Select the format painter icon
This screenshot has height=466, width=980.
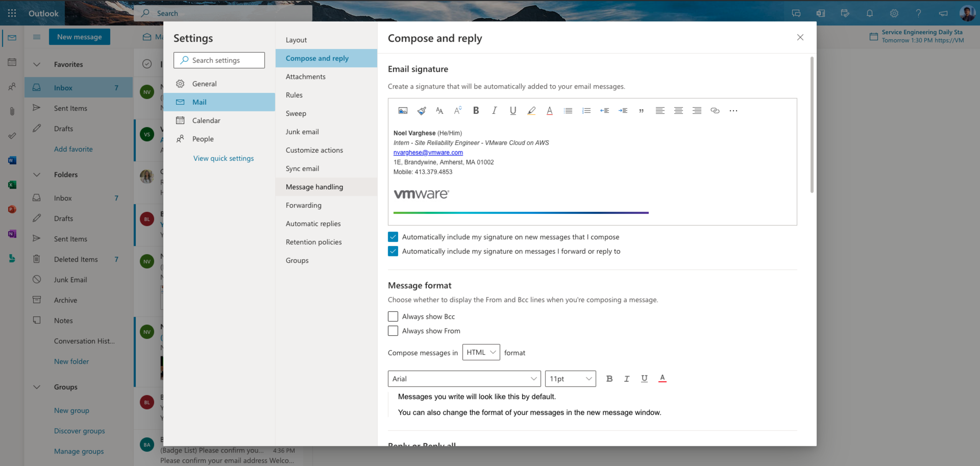(x=421, y=111)
